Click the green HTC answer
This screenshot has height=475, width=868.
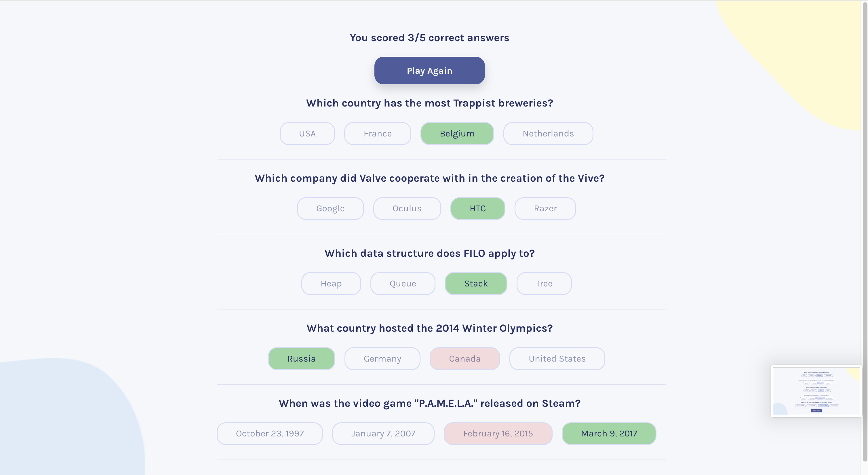coord(477,208)
